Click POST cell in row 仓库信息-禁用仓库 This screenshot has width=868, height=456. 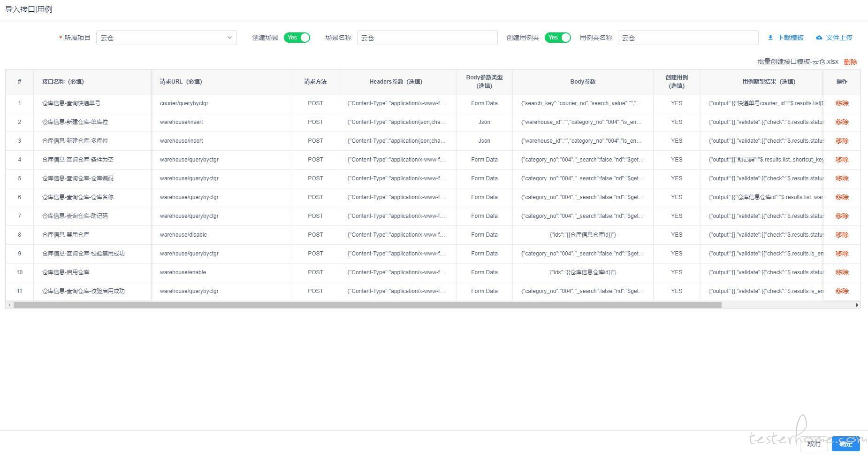pos(315,235)
